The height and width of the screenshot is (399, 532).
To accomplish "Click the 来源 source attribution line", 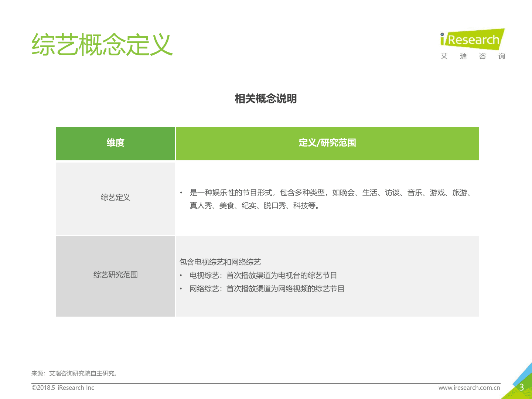I will [75, 373].
